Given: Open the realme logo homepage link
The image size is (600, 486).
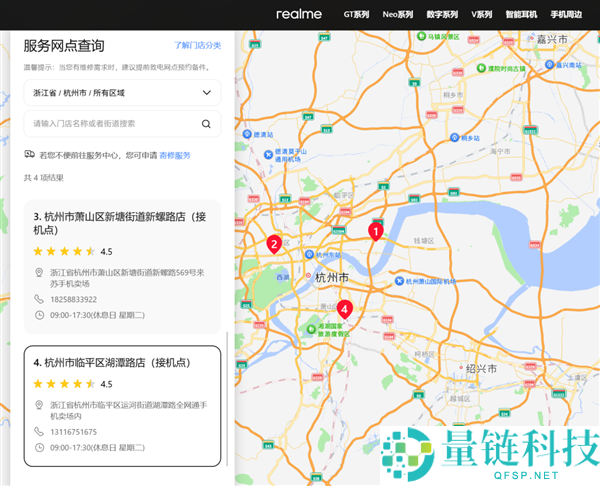Looking at the screenshot, I should 299,15.
